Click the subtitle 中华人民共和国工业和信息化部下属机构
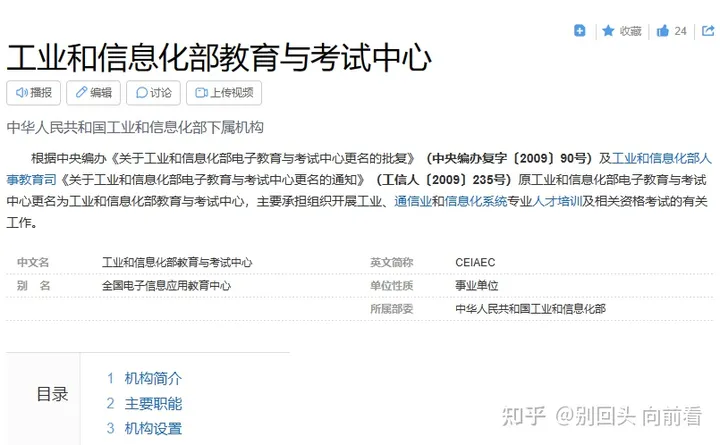 coord(135,127)
